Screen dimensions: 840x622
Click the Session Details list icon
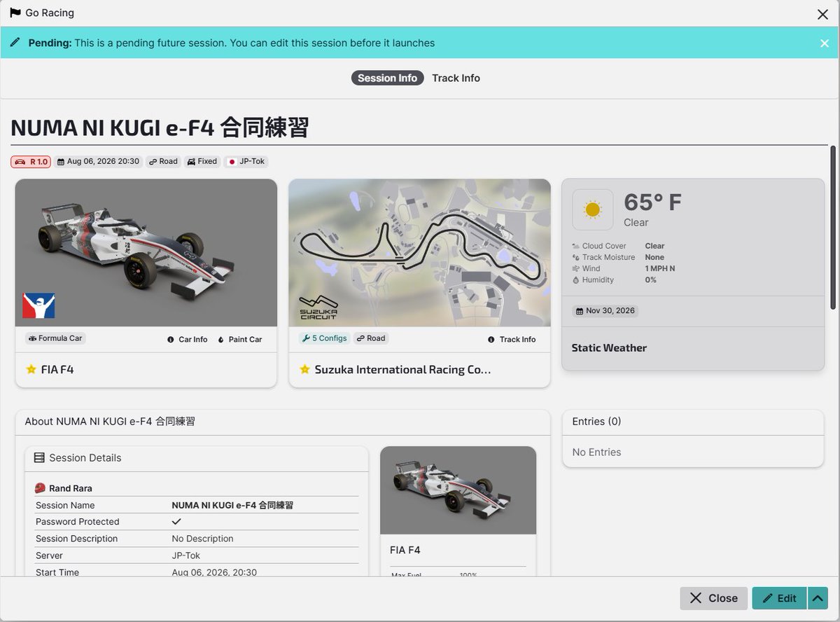(x=39, y=457)
